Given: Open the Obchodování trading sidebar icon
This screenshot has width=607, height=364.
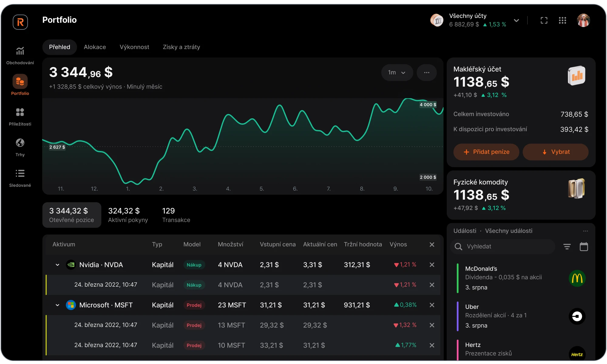Looking at the screenshot, I should pos(20,51).
